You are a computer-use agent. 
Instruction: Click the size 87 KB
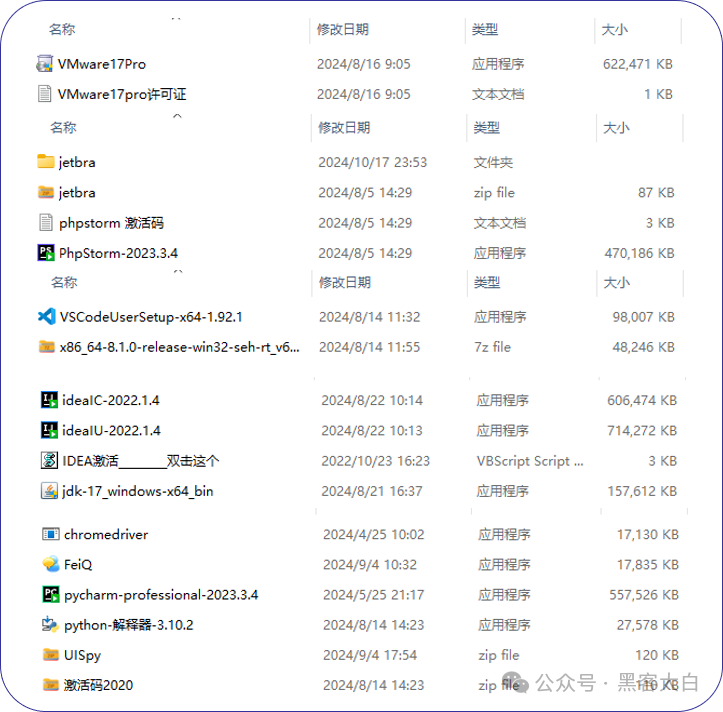point(656,192)
